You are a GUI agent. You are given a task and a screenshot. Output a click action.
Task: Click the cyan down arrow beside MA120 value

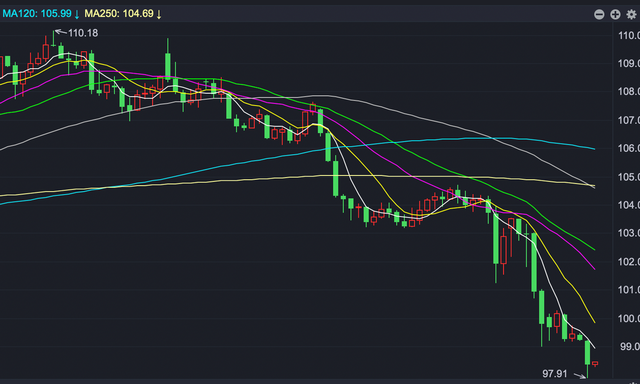(x=77, y=14)
